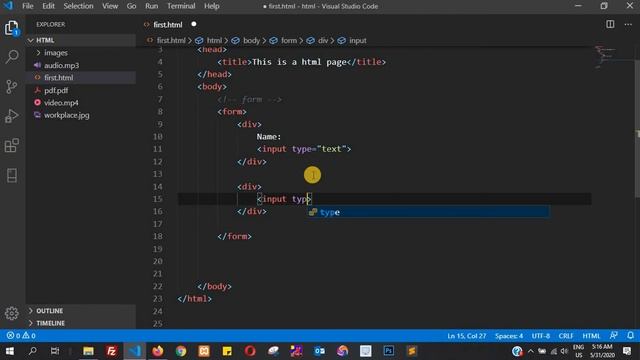This screenshot has width=640, height=360.
Task: Expand the OUTLINE panel
Action: tap(82, 311)
